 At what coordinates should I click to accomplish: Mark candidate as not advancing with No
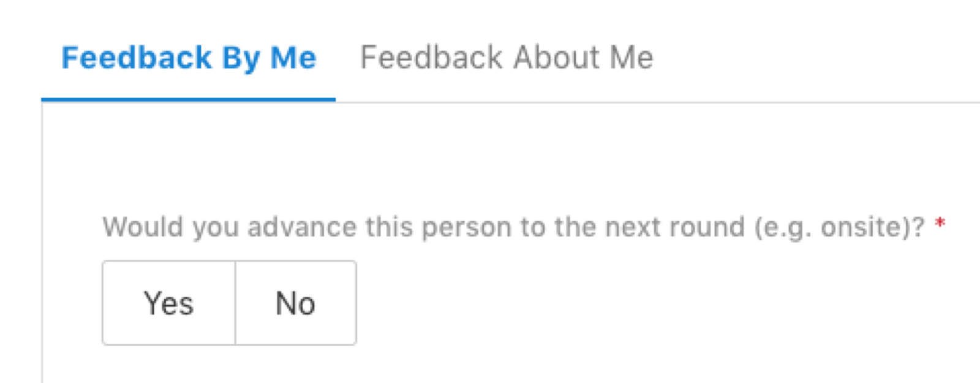coord(296,303)
